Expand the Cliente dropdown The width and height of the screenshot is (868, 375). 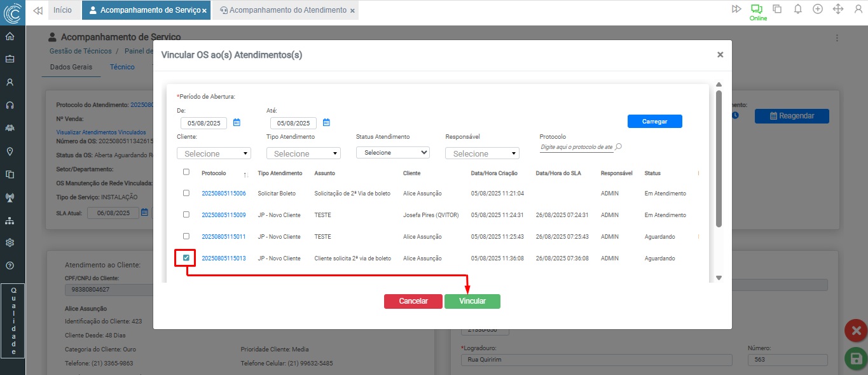[x=214, y=153]
